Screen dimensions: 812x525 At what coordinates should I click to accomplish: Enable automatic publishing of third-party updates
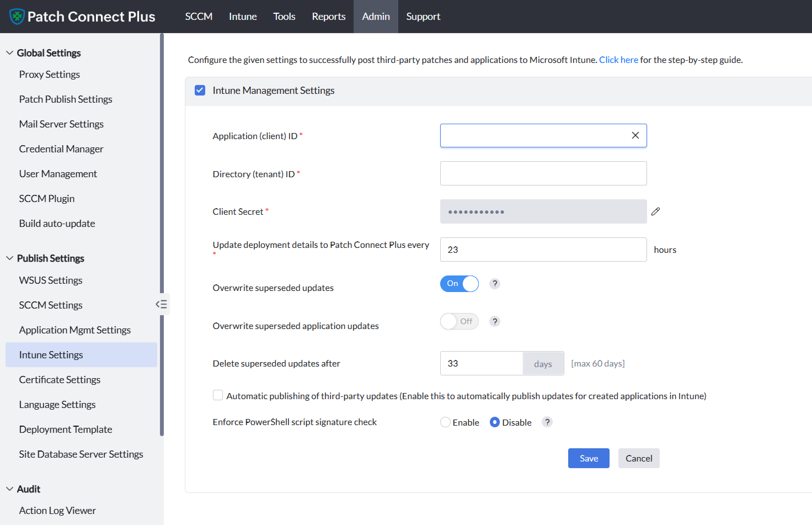pos(218,396)
